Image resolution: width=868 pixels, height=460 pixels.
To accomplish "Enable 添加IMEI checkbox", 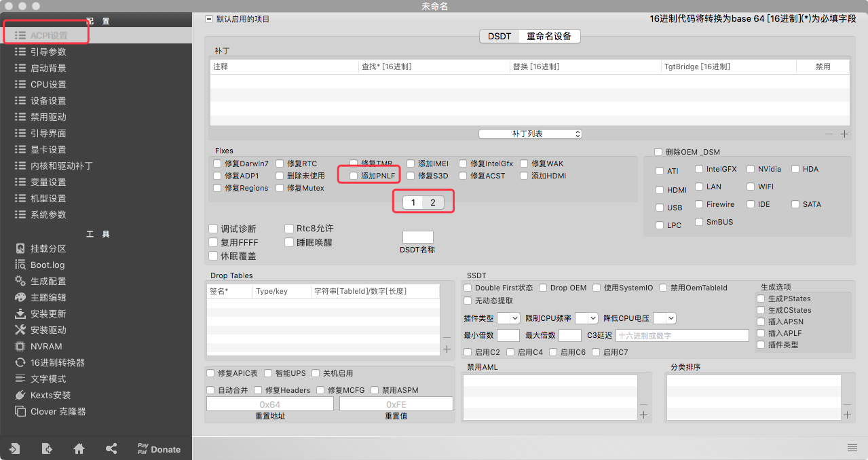I will coord(411,164).
